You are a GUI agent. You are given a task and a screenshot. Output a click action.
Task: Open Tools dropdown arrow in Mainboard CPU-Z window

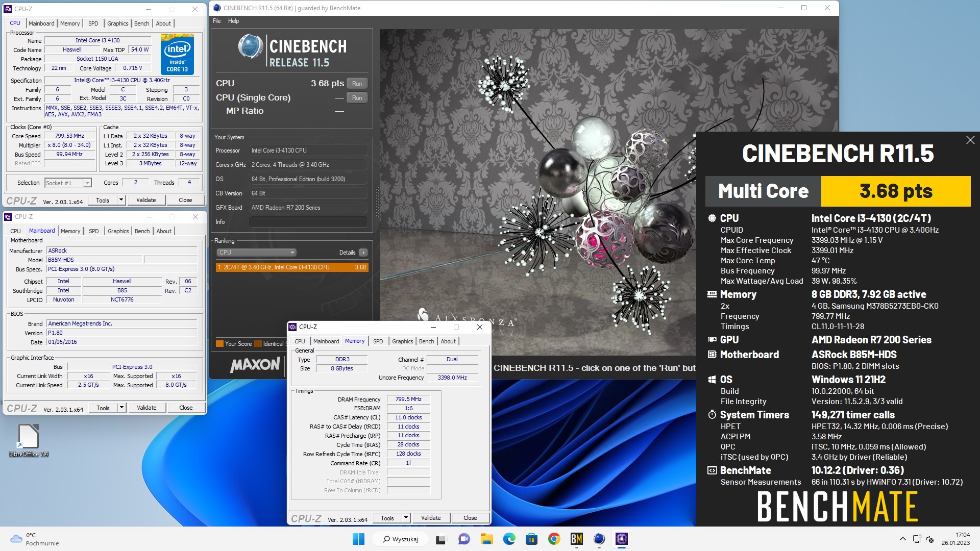[x=121, y=408]
